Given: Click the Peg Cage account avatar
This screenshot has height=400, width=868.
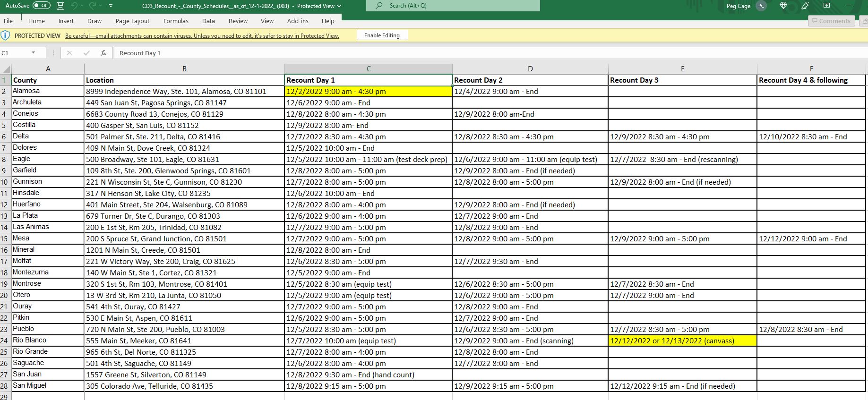Looking at the screenshot, I should (x=761, y=6).
